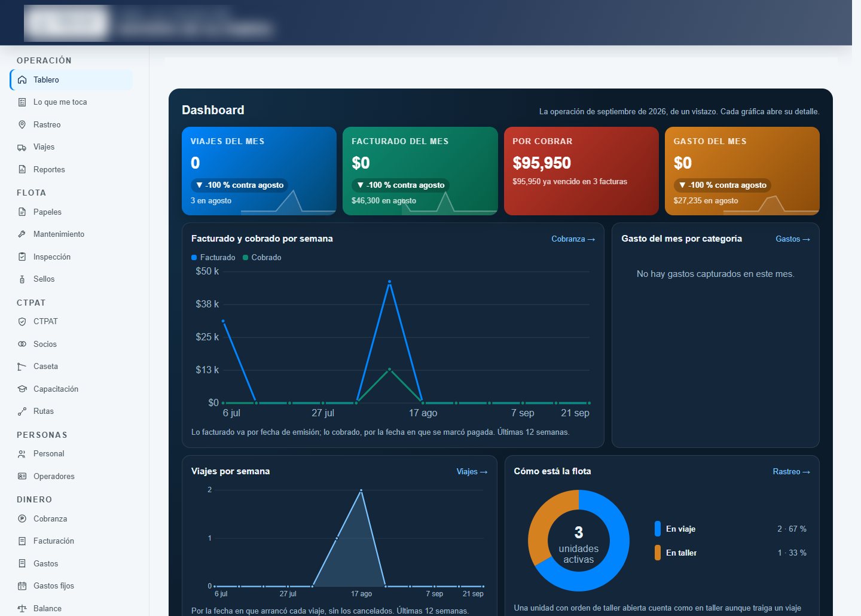
Task: Open the Gasto del mes card
Action: [x=742, y=171]
